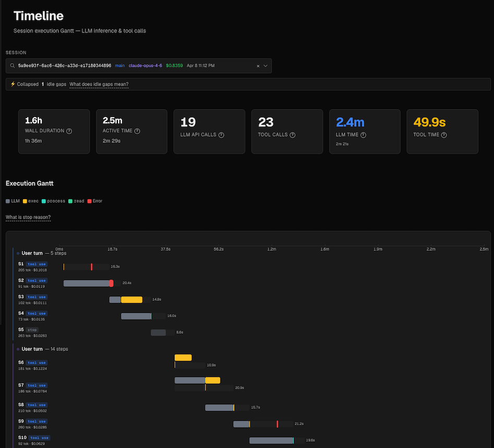This screenshot has width=494, height=448.
Task: Click the Execution Gantt heading
Action: click(x=30, y=184)
